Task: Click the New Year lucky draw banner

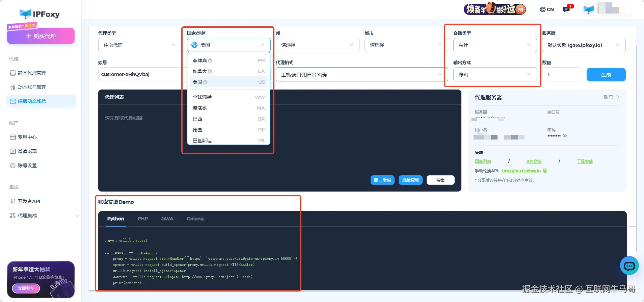Action: pos(495,9)
